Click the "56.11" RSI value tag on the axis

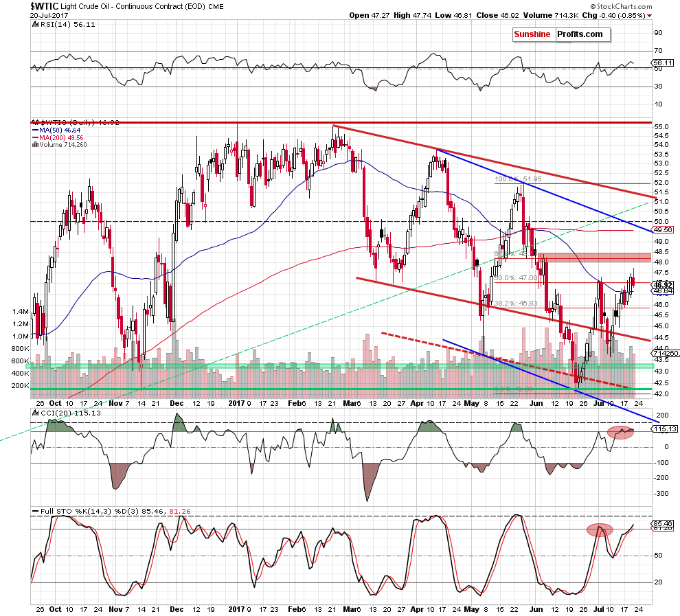tap(664, 63)
